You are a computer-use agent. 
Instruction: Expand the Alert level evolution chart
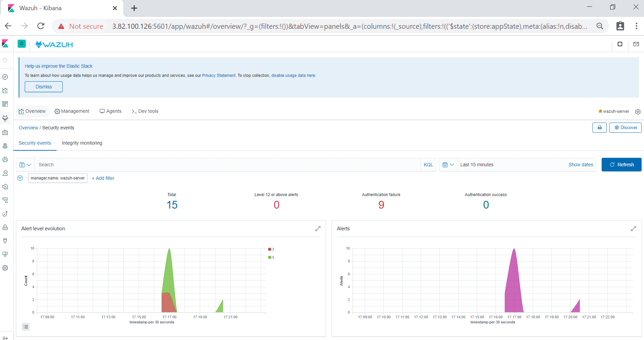click(318, 229)
